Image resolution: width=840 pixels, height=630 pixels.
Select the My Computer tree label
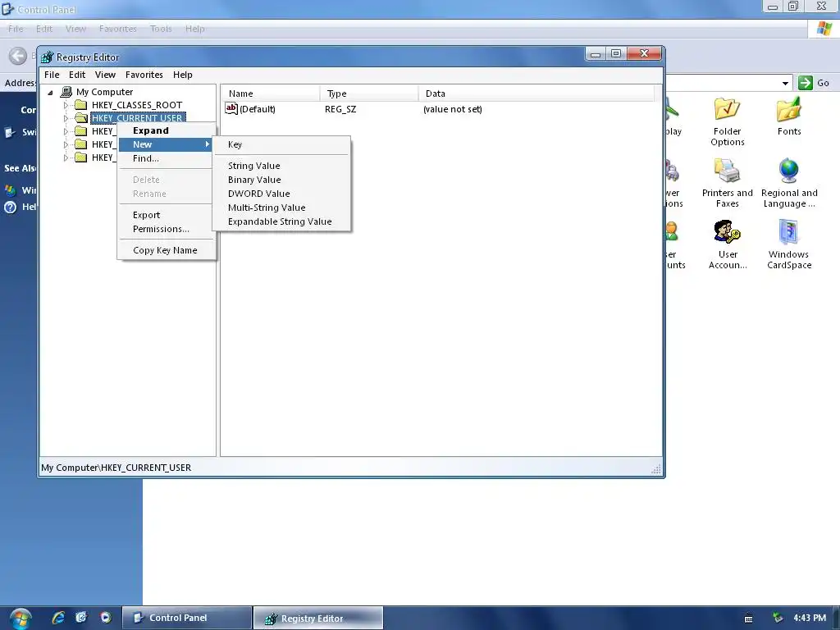104,92
